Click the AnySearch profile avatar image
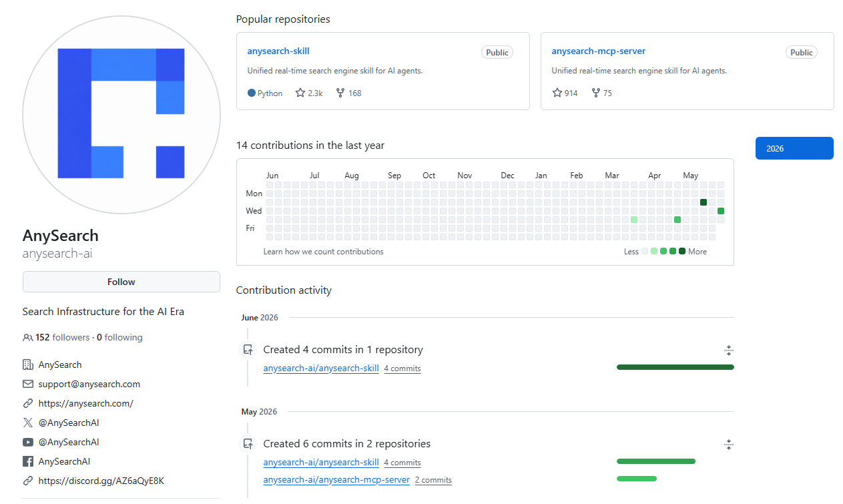843x504 pixels. (121, 115)
